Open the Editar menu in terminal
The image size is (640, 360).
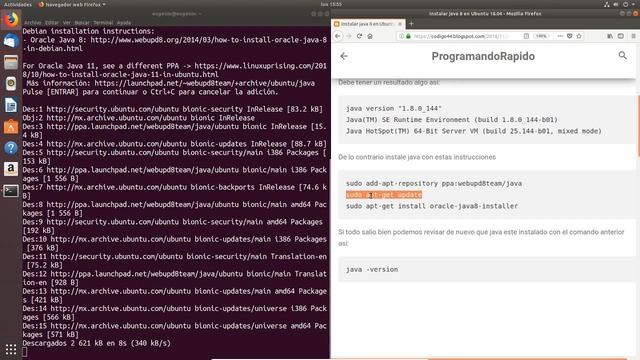pyautogui.click(x=52, y=23)
